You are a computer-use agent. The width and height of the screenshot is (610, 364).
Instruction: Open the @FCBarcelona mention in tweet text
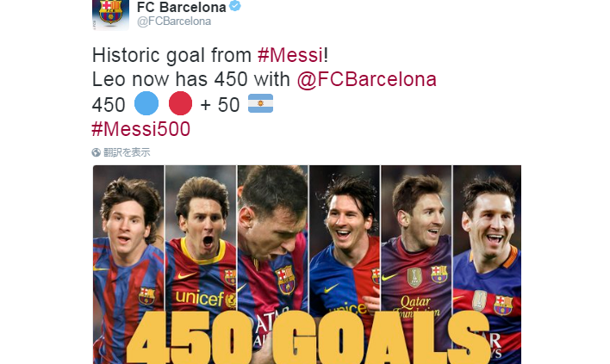pos(366,80)
